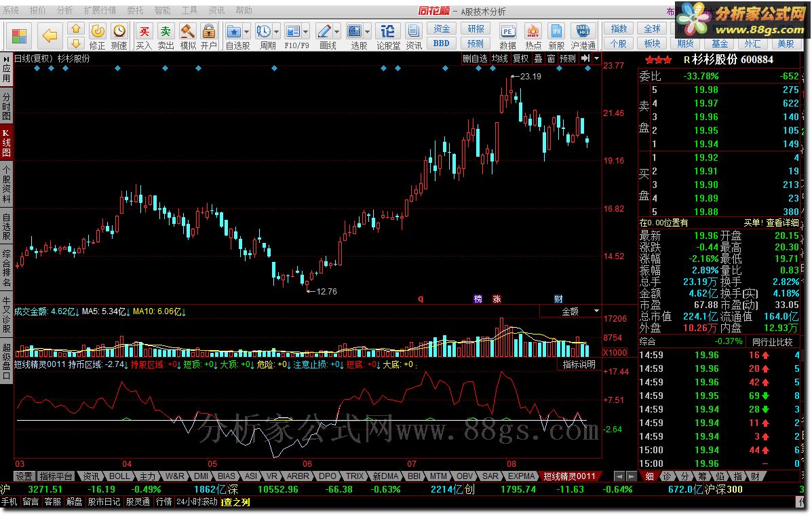
Task: Open the 自选股 star icon
Action: pos(233,32)
